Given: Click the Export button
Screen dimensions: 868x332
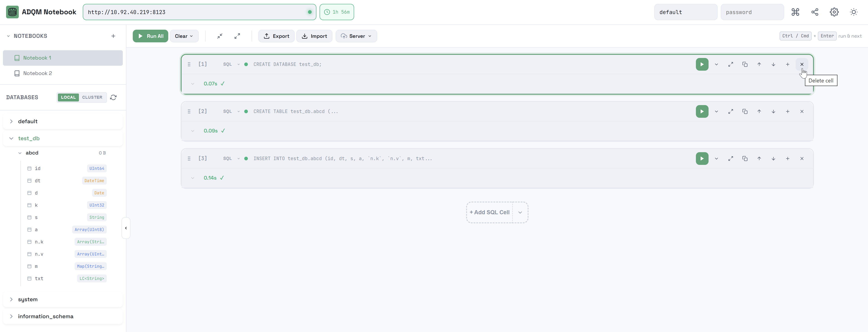Looking at the screenshot, I should click(x=276, y=36).
